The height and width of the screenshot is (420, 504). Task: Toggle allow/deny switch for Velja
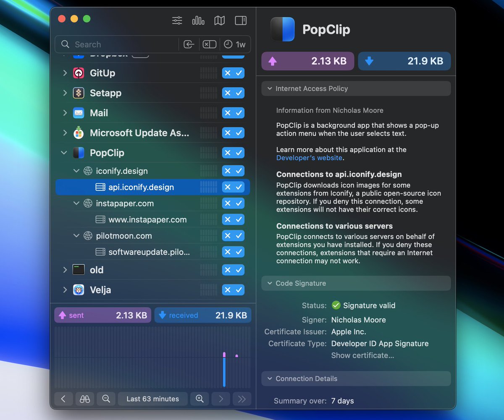[233, 290]
